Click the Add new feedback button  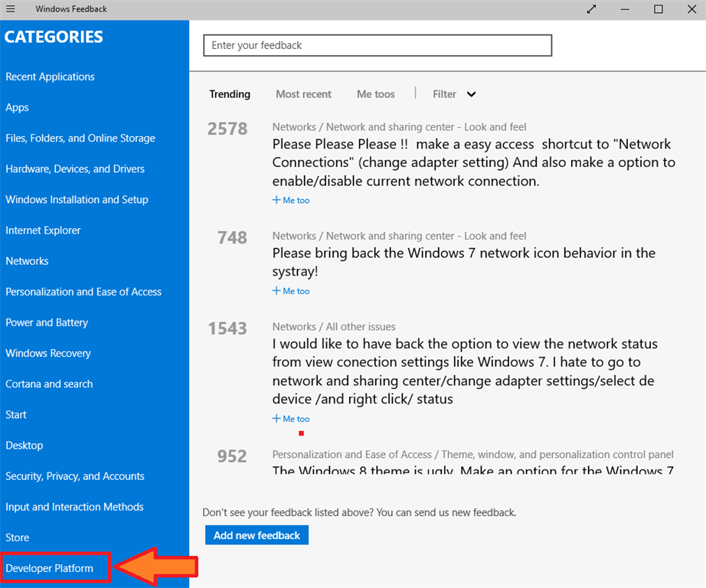[257, 535]
